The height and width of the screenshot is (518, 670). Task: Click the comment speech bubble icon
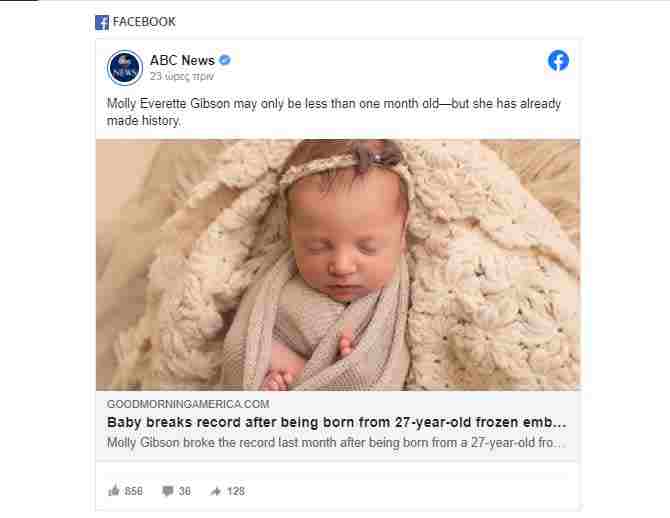[x=168, y=491]
